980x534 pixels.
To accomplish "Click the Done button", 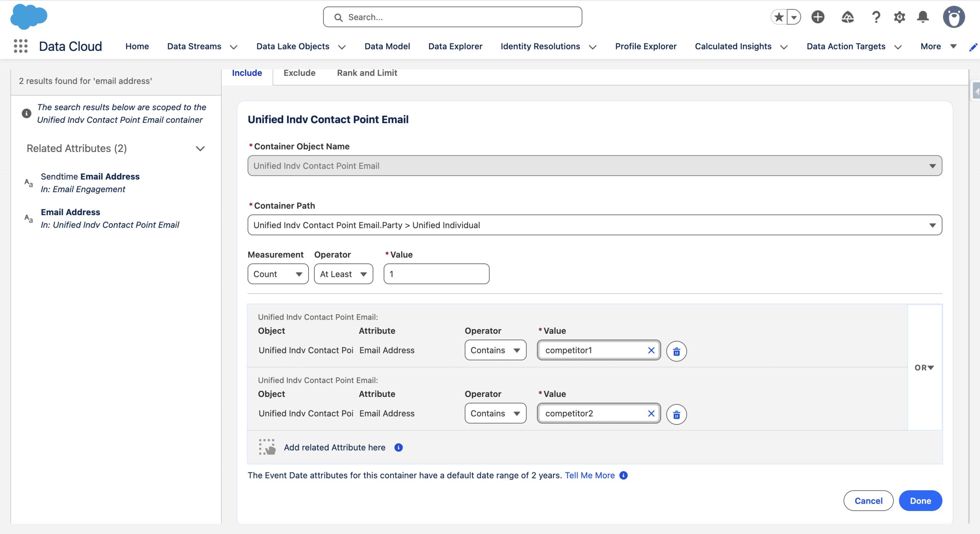I will (920, 501).
